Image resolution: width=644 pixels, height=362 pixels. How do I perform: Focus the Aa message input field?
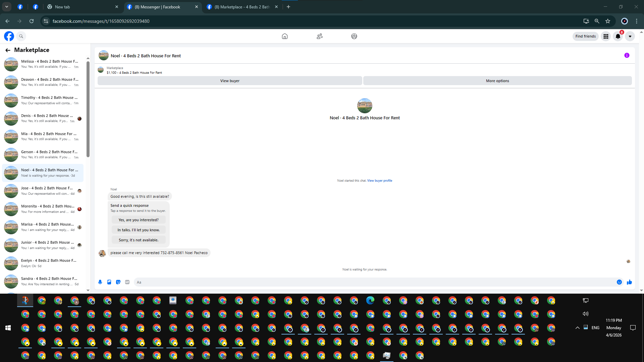(x=374, y=282)
